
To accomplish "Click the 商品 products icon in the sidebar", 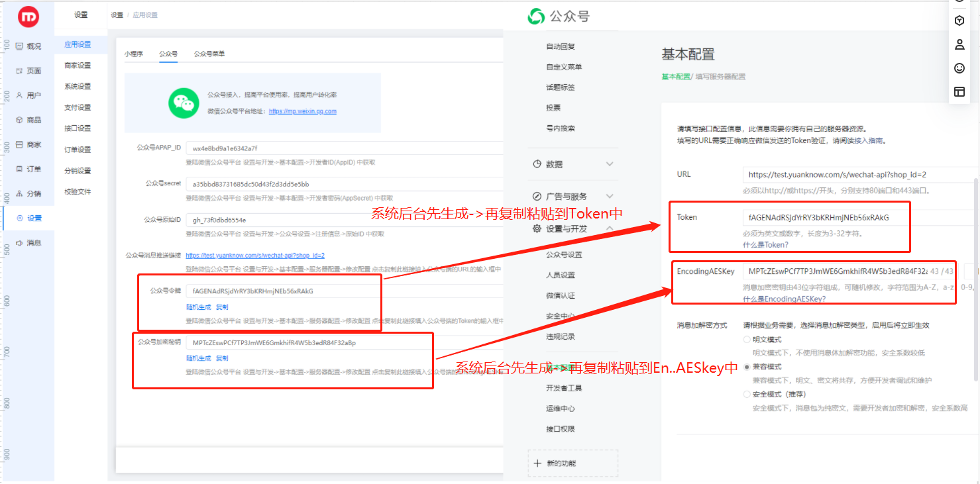I will [x=19, y=120].
